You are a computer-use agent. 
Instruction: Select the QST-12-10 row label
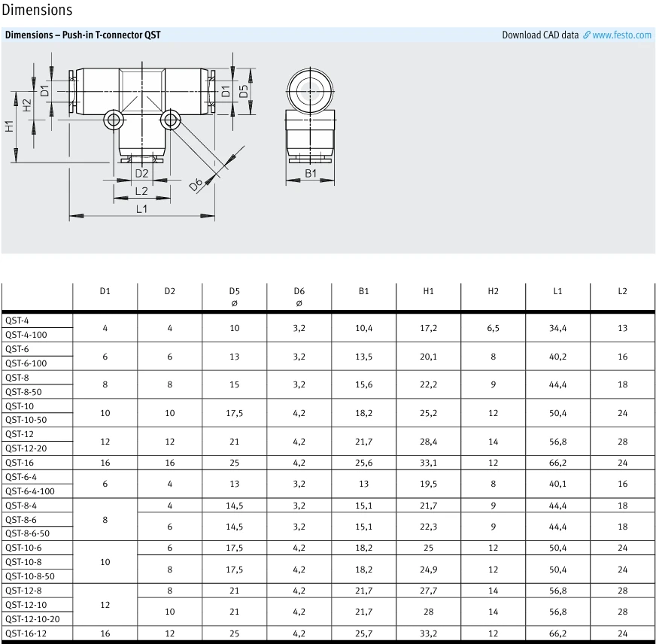tap(26, 605)
